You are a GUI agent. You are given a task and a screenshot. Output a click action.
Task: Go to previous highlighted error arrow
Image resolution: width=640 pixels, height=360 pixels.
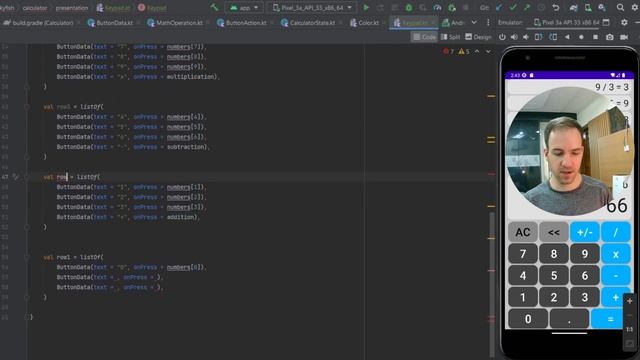tap(477, 51)
